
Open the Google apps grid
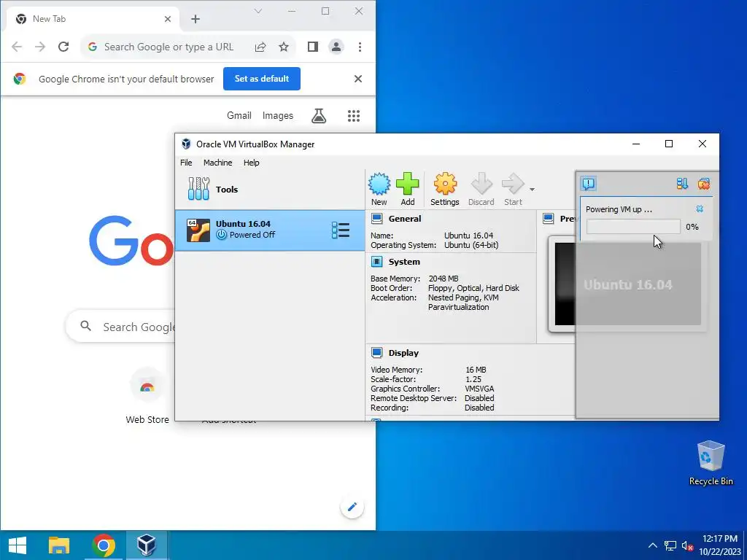[354, 116]
